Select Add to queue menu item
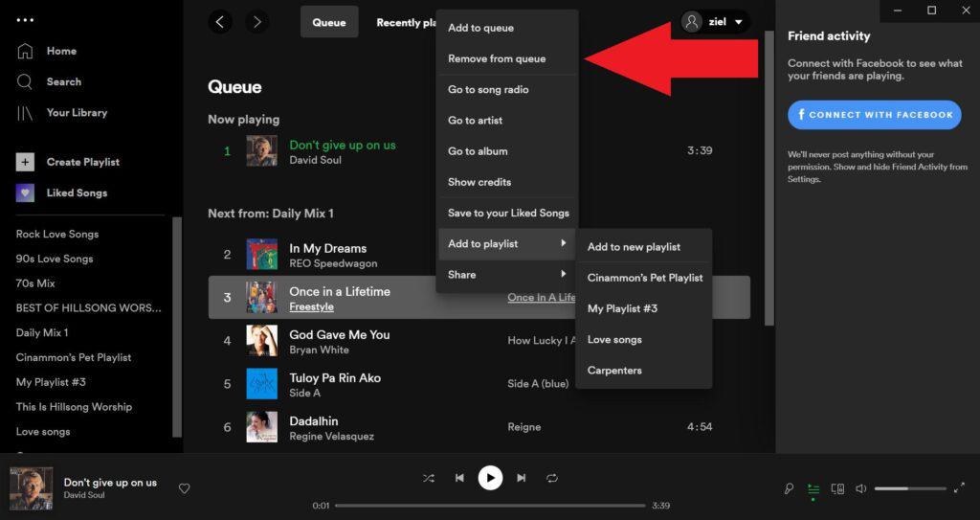The width and height of the screenshot is (980, 520). click(507, 28)
